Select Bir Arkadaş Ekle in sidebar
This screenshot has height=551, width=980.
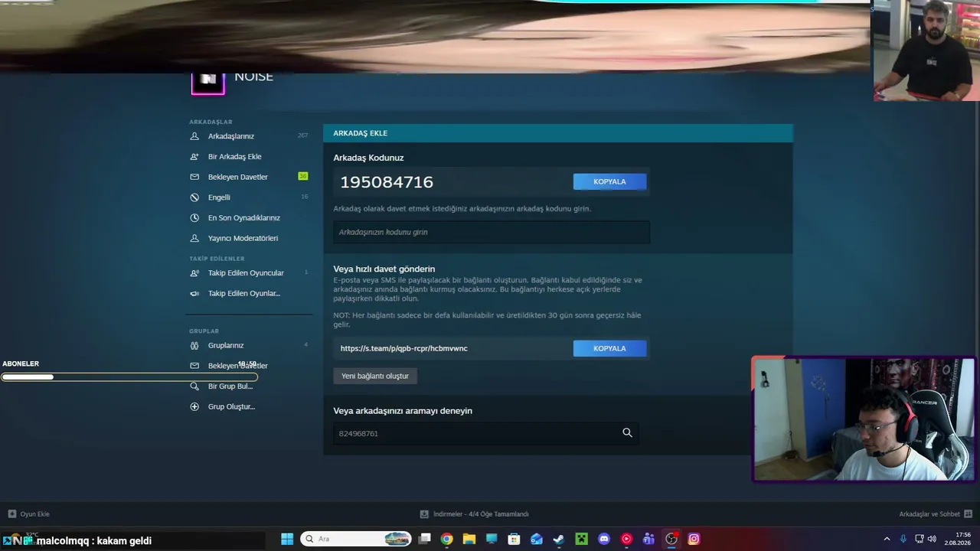[x=235, y=157]
